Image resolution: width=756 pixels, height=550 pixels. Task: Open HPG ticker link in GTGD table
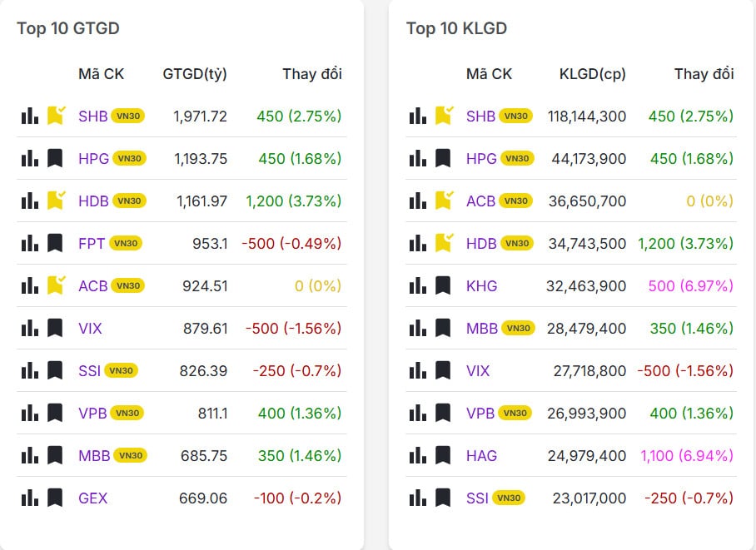point(93,158)
